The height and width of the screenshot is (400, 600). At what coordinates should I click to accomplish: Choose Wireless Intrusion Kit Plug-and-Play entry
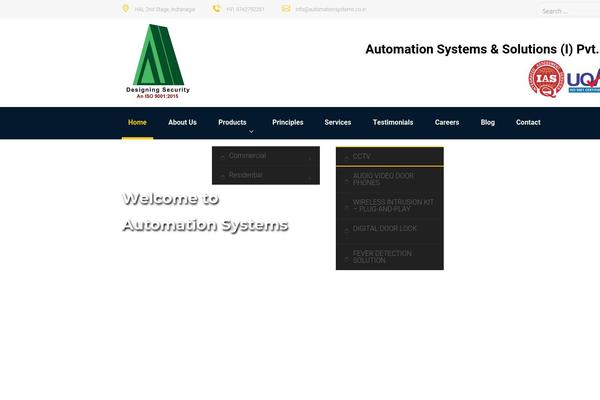[x=390, y=206]
